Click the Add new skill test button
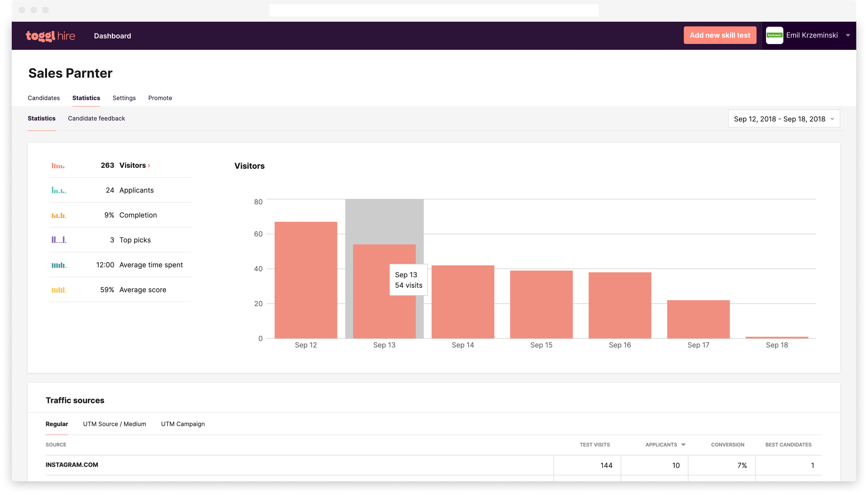Image resolution: width=868 pixels, height=495 pixels. point(720,35)
